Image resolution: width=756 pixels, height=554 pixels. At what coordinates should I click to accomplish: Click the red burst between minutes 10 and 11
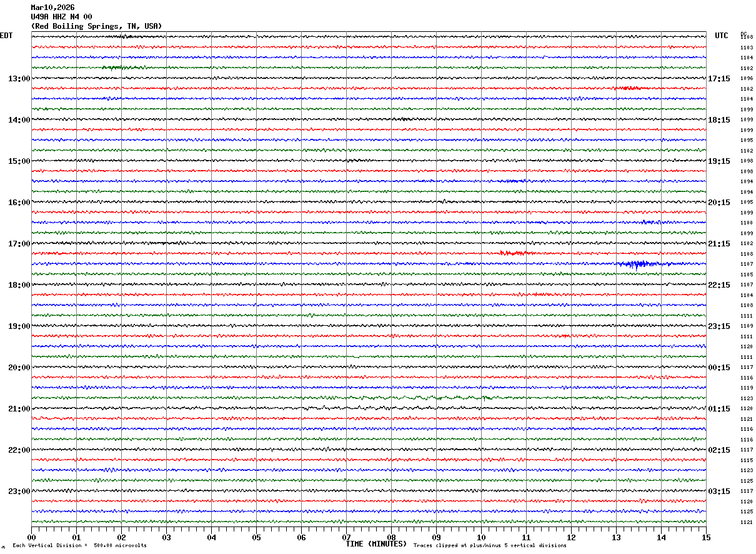513,253
